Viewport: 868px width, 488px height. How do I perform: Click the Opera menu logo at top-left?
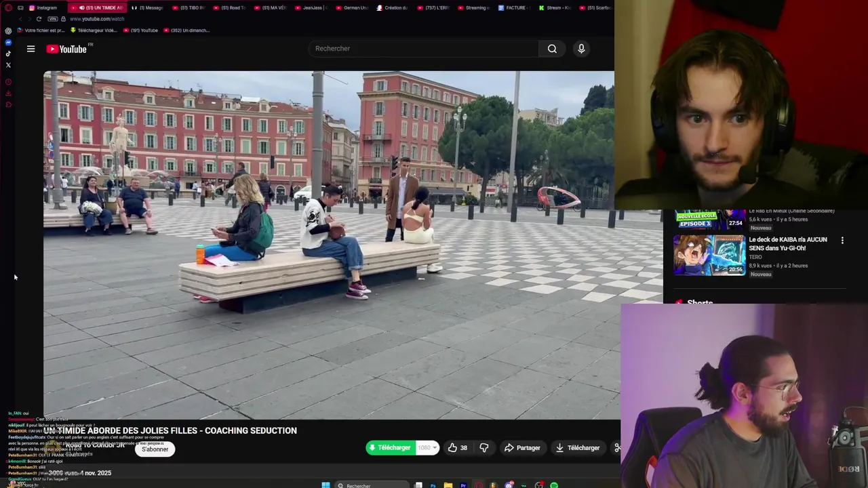click(x=8, y=7)
